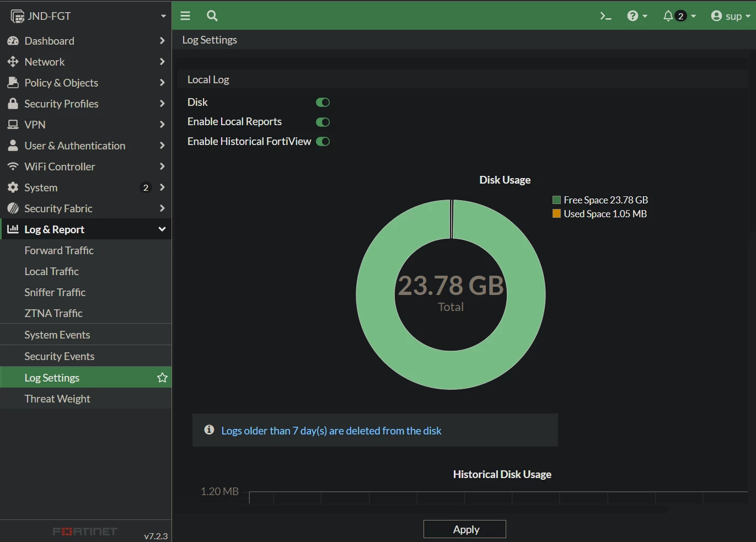Viewport: 756px width, 542px height.
Task: Open search with the magnifier icon
Action: 212,16
